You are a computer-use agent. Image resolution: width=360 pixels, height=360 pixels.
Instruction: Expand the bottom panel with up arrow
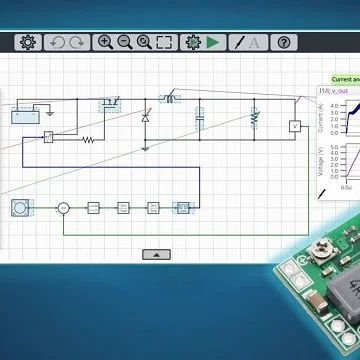(156, 255)
